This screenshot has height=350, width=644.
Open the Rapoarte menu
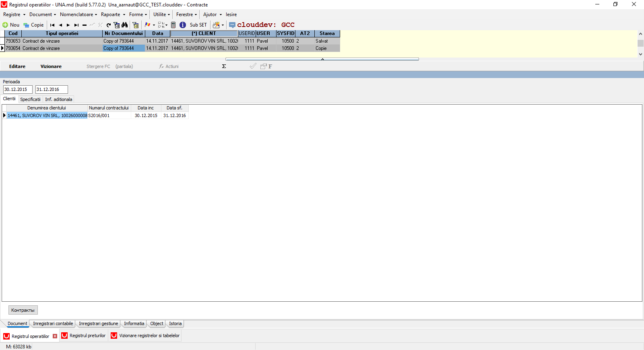pyautogui.click(x=113, y=14)
